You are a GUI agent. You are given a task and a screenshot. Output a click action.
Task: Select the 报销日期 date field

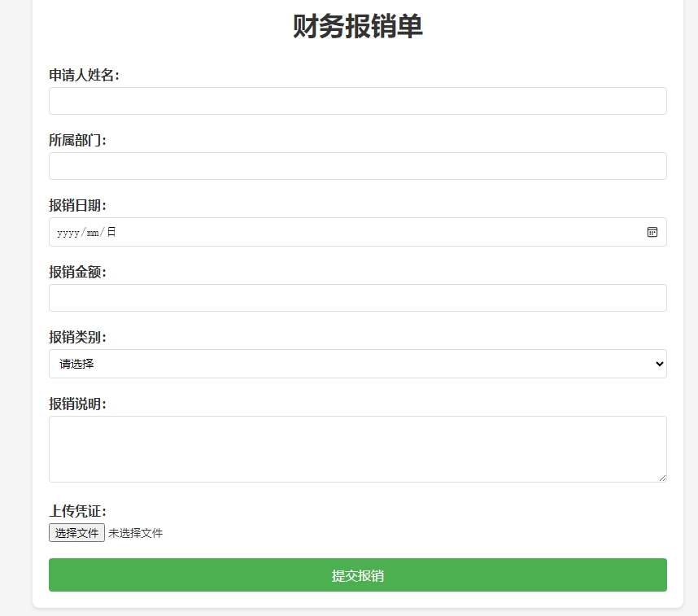357,232
